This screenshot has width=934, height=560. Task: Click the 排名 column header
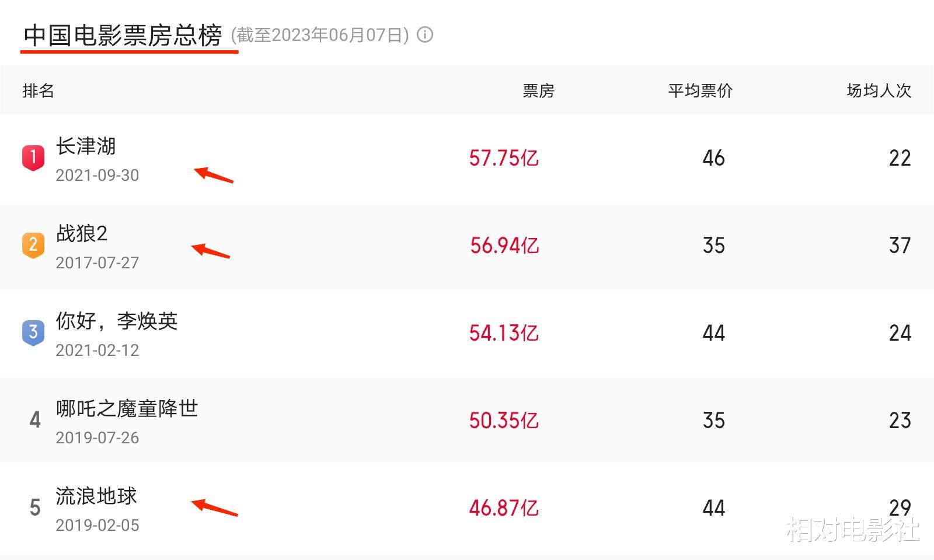(x=39, y=91)
